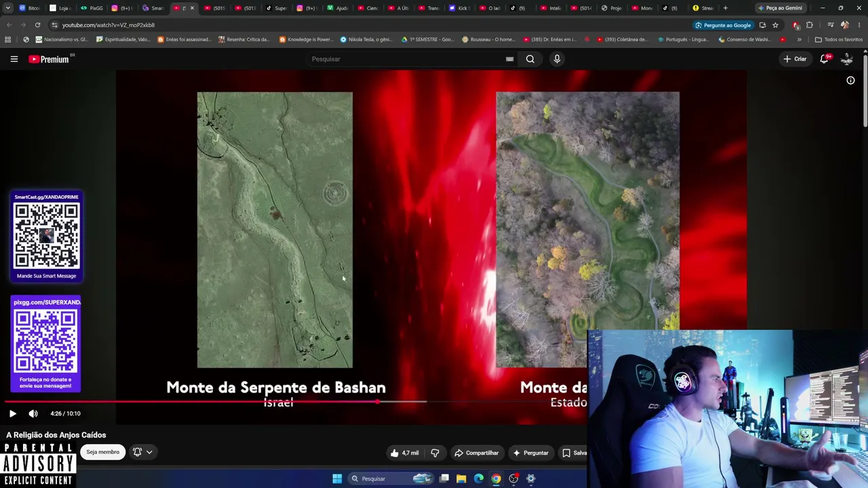868x488 pixels.
Task: Click the Compartilhar share button
Action: pyautogui.click(x=477, y=453)
